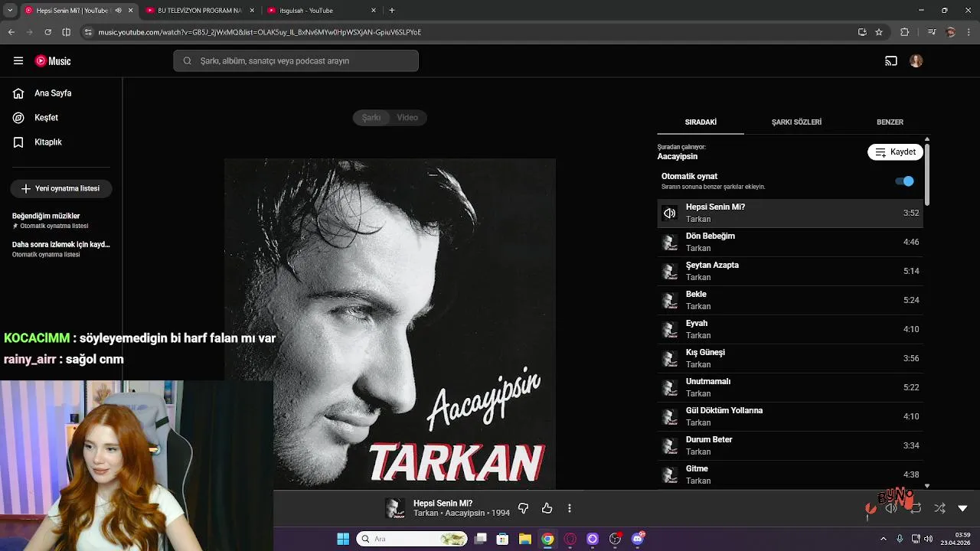Click the Kaydet queue button
980x551 pixels.
click(x=895, y=152)
